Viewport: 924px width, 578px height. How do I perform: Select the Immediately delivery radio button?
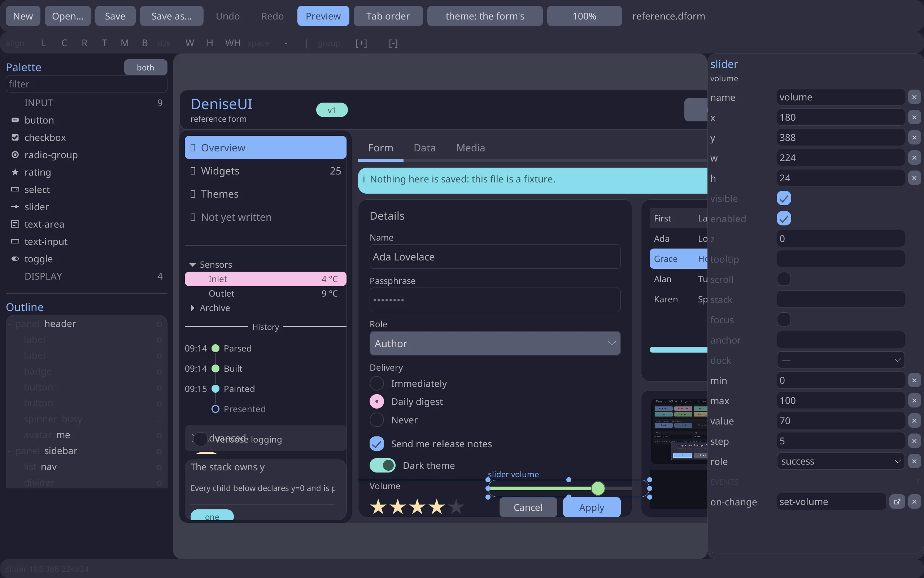pyautogui.click(x=377, y=383)
